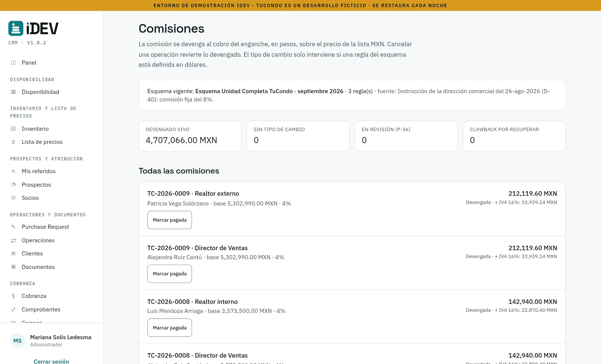Click the Clientes sidebar icon

tap(14, 254)
